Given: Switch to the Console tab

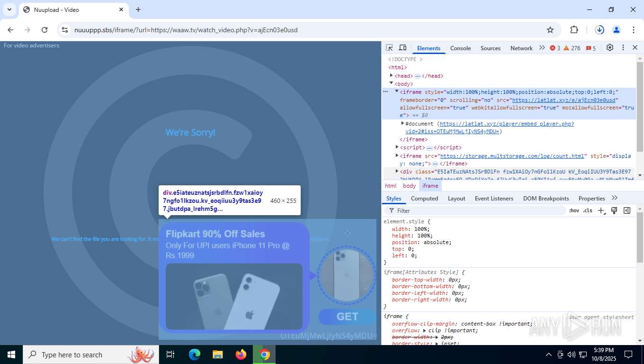Looking at the screenshot, I should click(x=460, y=48).
